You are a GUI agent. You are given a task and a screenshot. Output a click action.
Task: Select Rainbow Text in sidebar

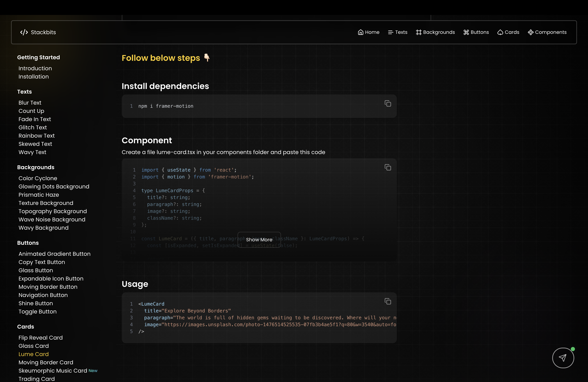tap(37, 136)
